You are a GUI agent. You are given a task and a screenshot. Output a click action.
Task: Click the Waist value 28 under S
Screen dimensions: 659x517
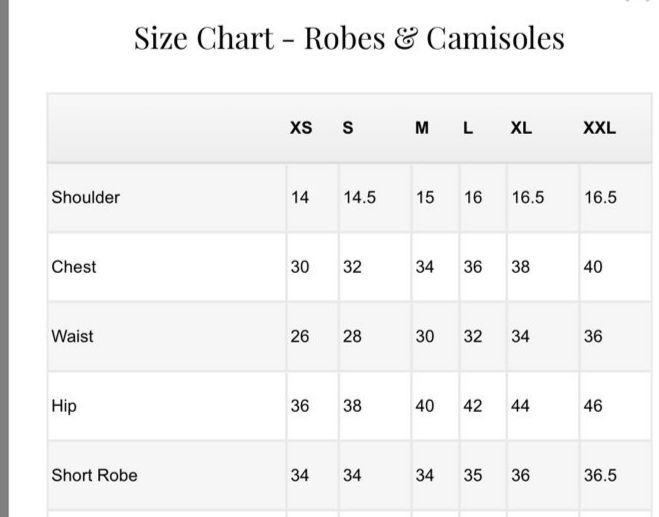[352, 336]
